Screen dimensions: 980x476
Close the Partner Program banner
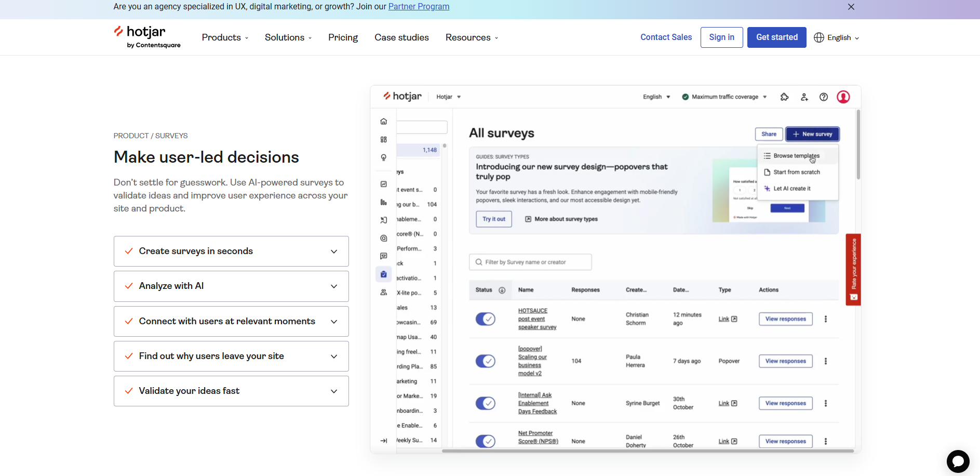(851, 7)
